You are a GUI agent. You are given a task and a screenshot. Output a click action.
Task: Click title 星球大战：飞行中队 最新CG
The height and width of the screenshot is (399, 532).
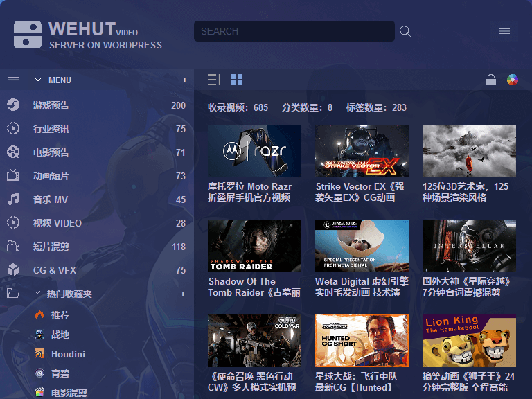(x=356, y=382)
